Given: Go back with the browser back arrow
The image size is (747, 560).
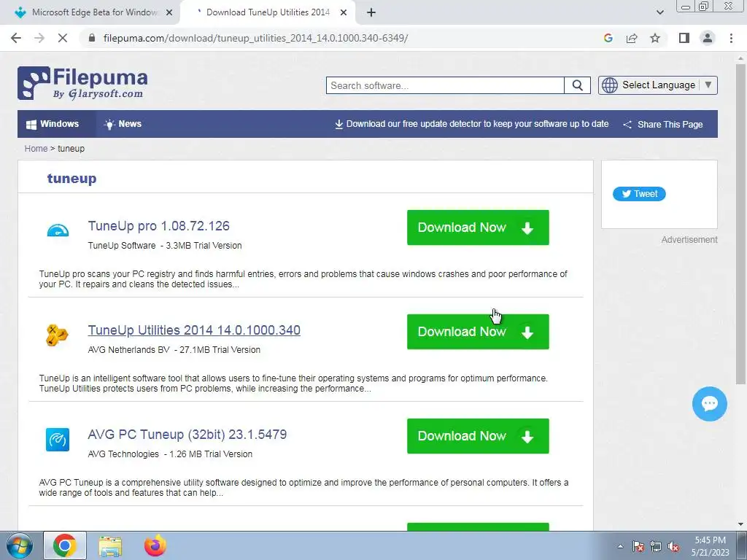Looking at the screenshot, I should pos(16,38).
